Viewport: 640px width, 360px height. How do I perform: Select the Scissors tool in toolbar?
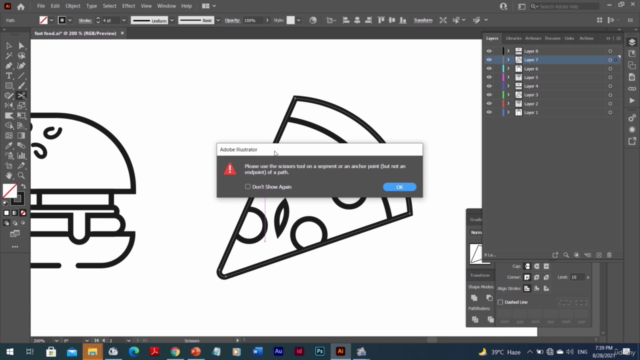coord(21,96)
